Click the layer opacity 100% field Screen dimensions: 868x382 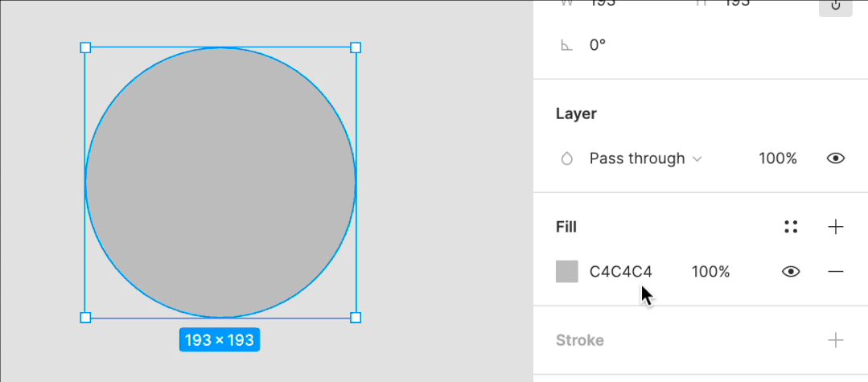(777, 158)
